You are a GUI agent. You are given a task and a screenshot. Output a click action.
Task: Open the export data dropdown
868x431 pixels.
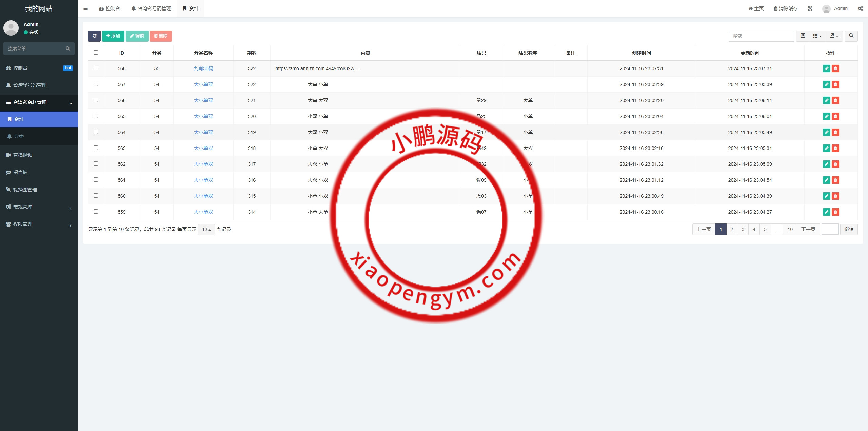(834, 36)
